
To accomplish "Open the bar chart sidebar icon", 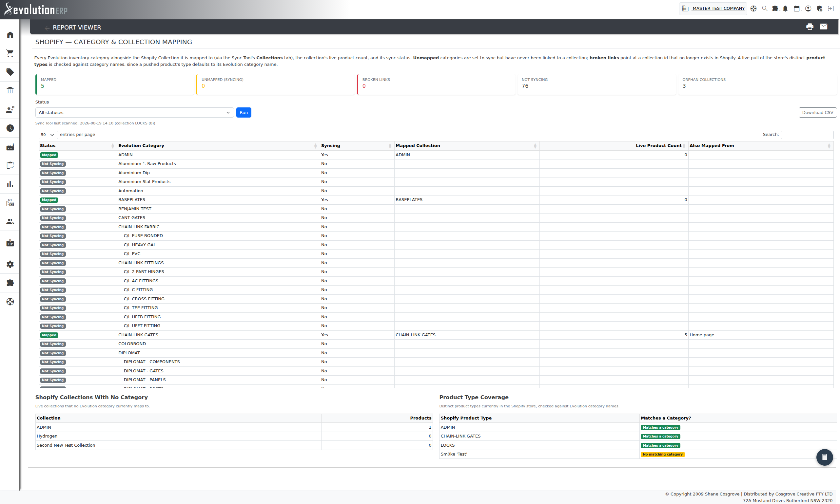I will pyautogui.click(x=10, y=184).
